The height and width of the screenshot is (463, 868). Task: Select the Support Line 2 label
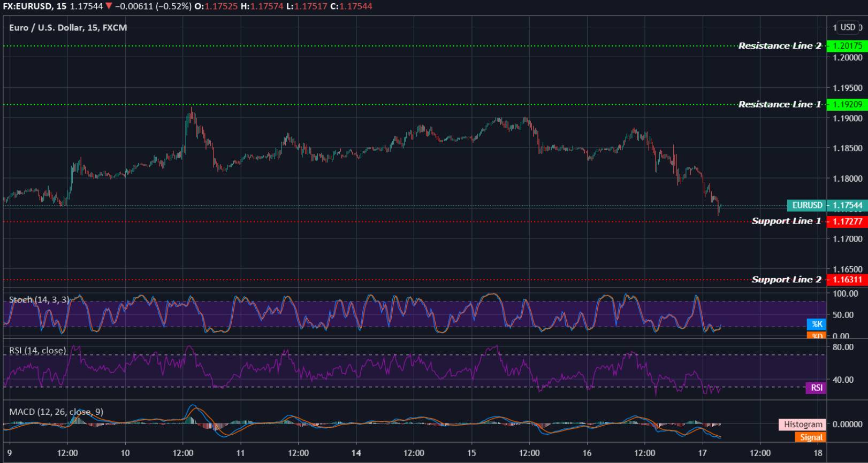coord(786,280)
